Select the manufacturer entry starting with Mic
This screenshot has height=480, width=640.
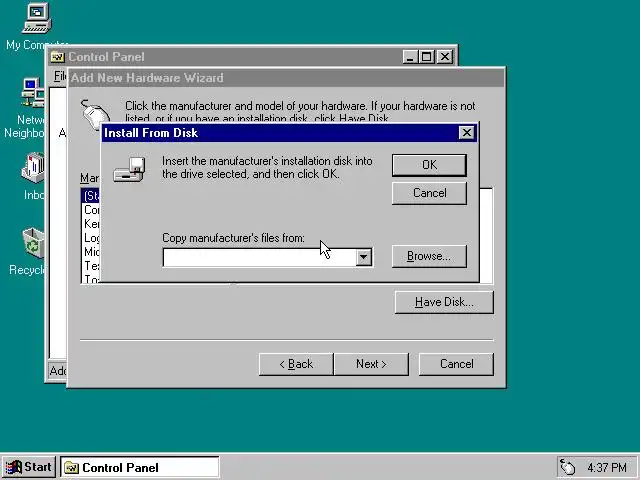point(91,252)
